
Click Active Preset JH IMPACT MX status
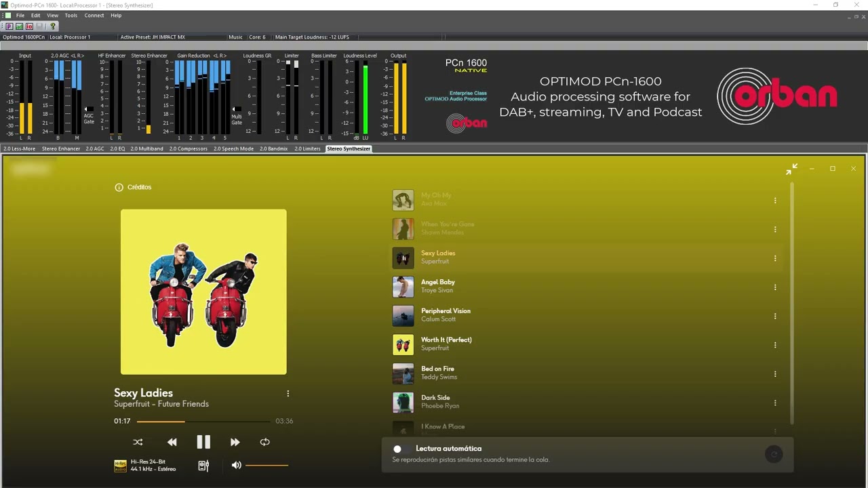(x=153, y=37)
